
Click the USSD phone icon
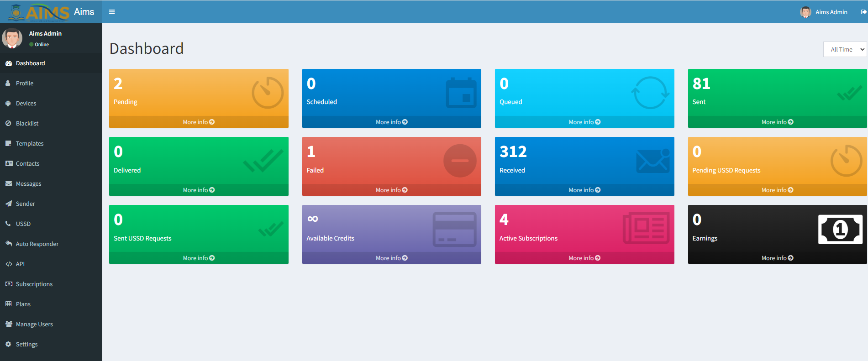click(8, 224)
